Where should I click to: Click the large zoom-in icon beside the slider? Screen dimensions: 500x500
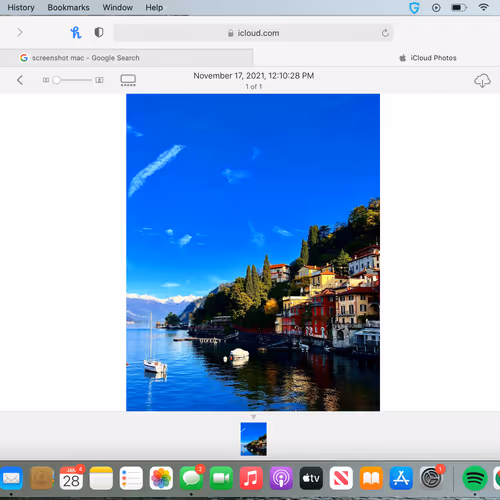point(99,80)
